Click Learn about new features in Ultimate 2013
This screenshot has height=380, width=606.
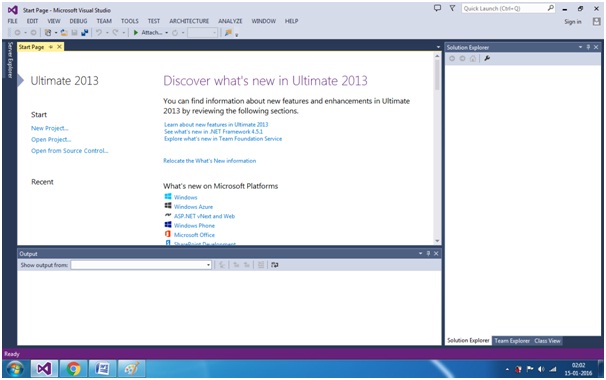[x=216, y=124]
